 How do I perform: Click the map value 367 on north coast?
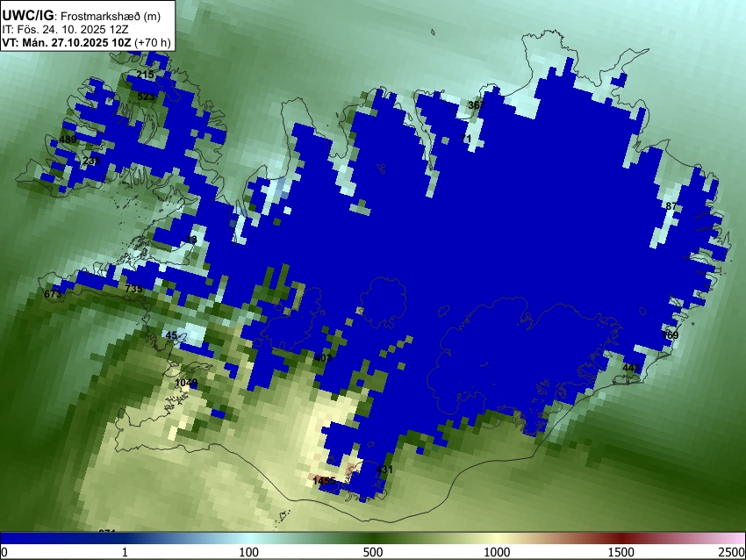[477, 105]
